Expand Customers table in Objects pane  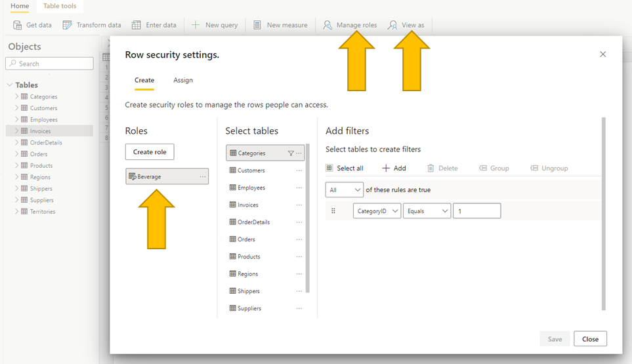tap(16, 108)
